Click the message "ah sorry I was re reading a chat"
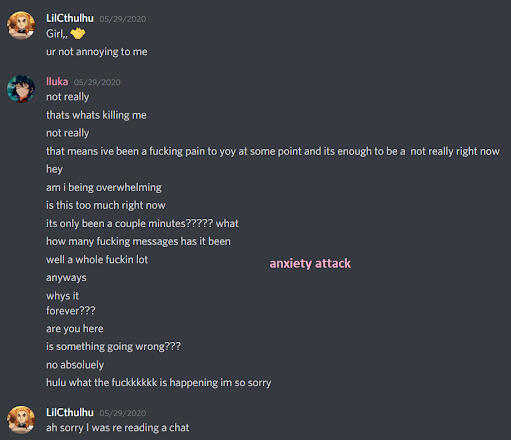The image size is (511, 440). [118, 428]
